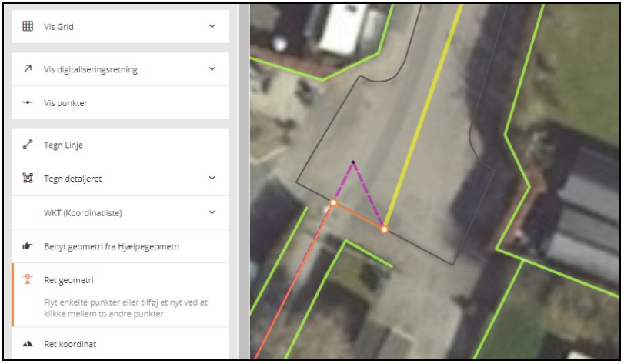Click the Tegn detaljeret polygon icon

[28, 179]
